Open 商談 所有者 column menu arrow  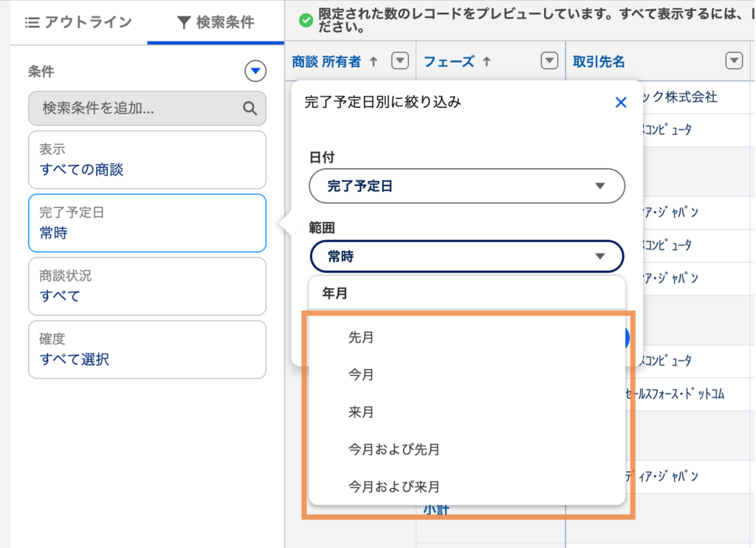(x=399, y=61)
